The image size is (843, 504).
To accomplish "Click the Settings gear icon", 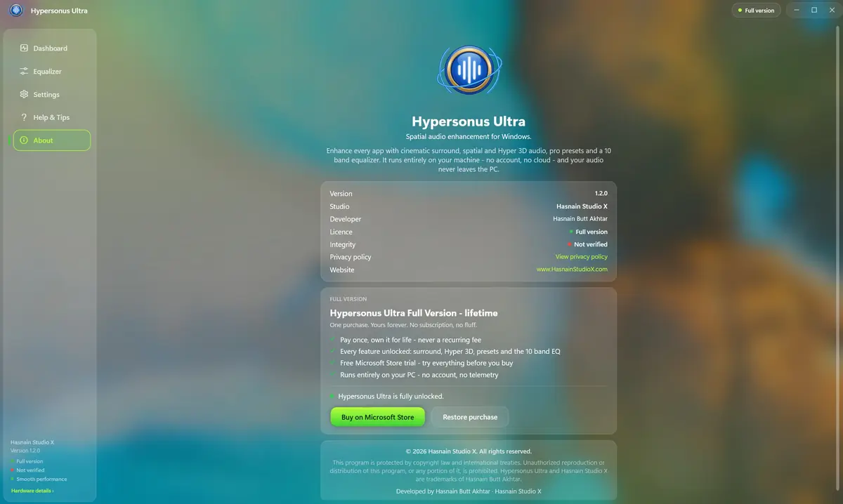I will click(x=24, y=94).
